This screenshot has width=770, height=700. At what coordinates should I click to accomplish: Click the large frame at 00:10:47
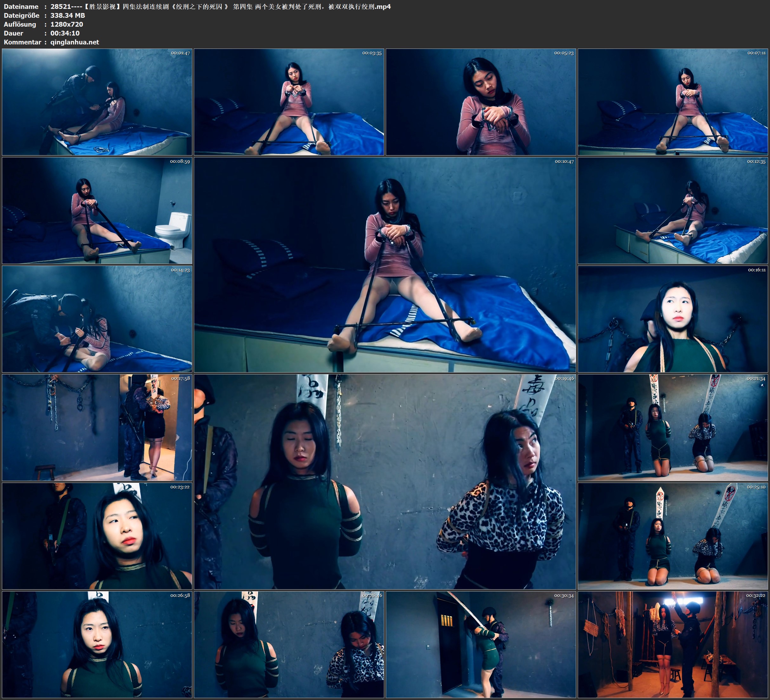click(x=385, y=264)
